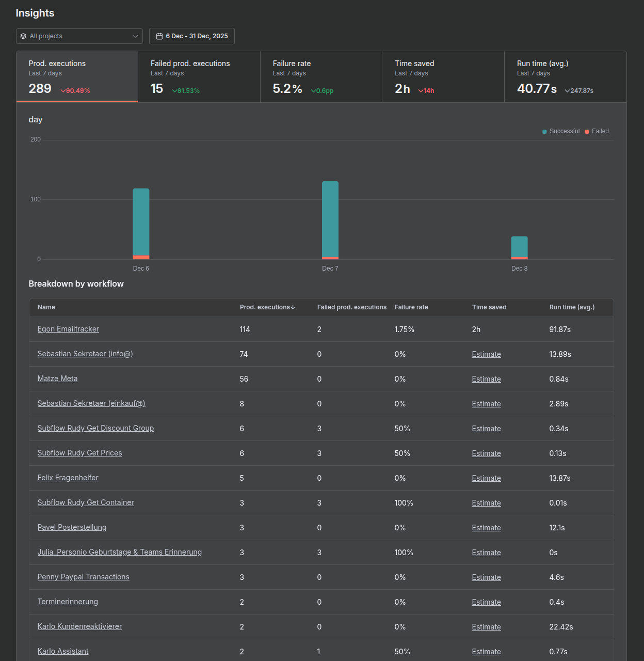Open the Time saved tab
The width and height of the screenshot is (644, 661).
[443, 76]
